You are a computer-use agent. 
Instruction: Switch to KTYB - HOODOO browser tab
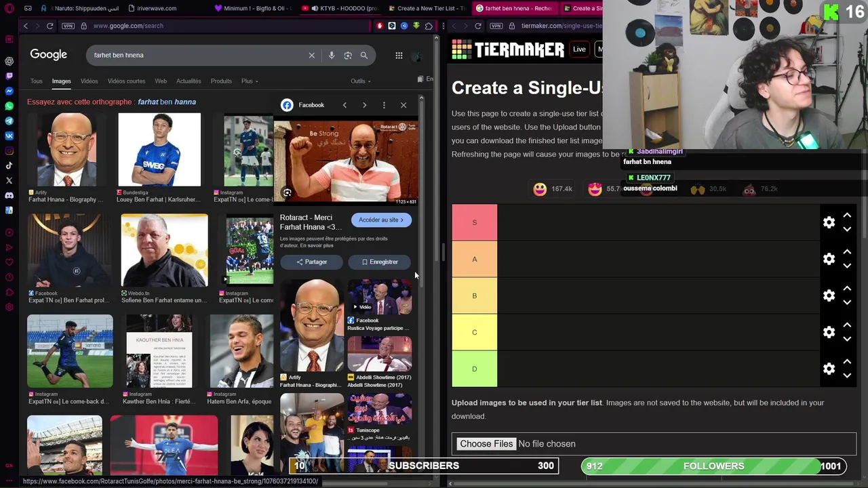tap(339, 9)
